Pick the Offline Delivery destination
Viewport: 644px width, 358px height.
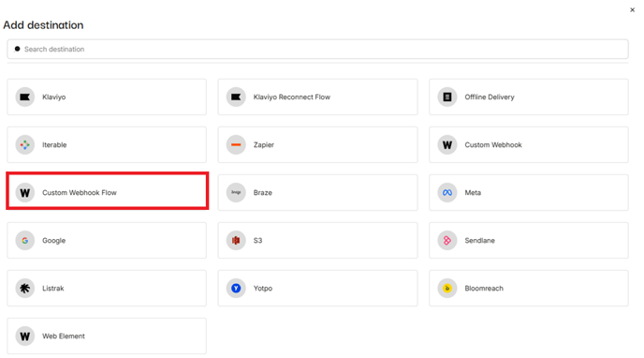(x=529, y=97)
